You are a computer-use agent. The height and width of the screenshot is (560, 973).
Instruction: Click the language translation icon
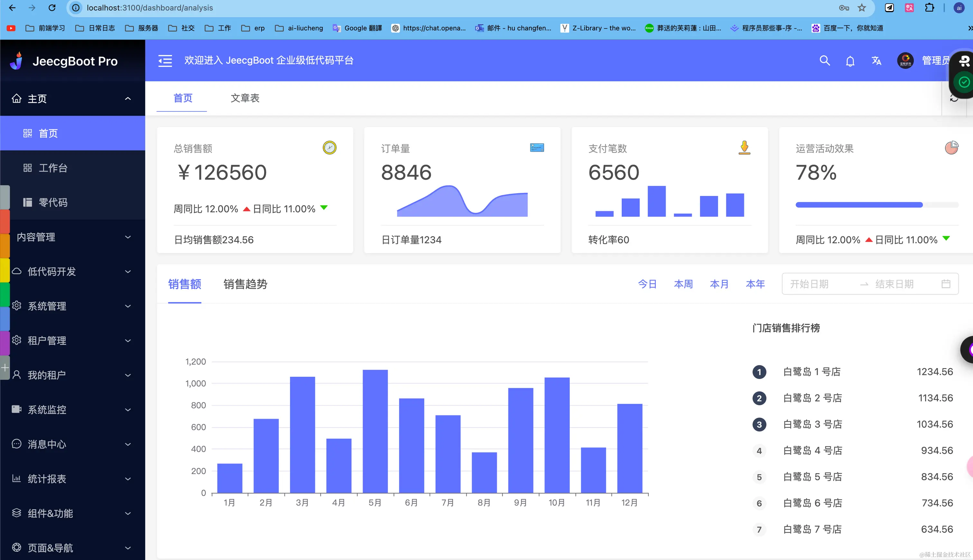[876, 60]
